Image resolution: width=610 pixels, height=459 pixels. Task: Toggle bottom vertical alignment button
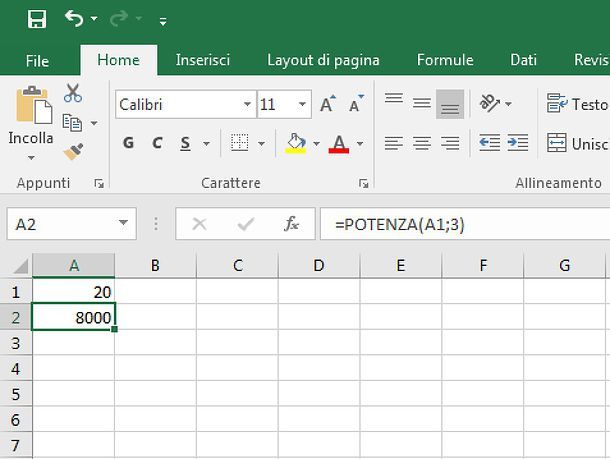tap(450, 104)
